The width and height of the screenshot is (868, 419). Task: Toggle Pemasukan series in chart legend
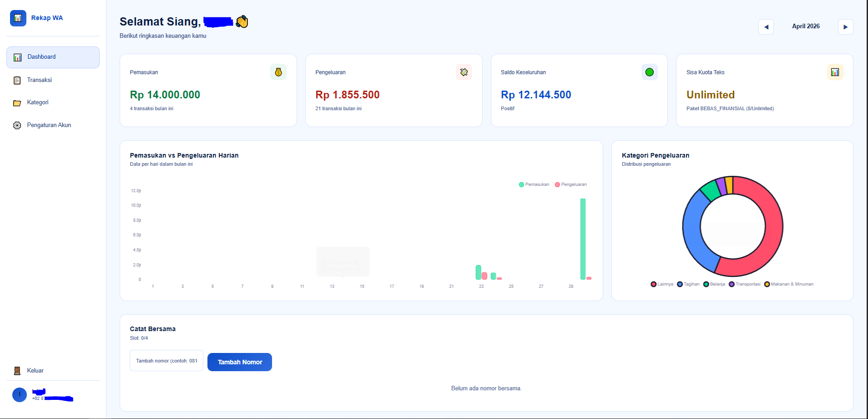click(534, 184)
